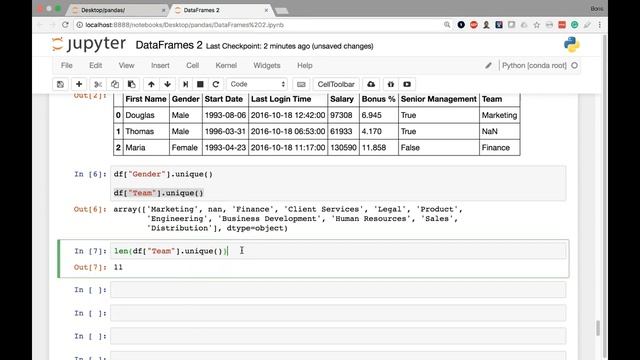Reload the browser page
Viewport: 640px width, 360px height.
pos(65,25)
